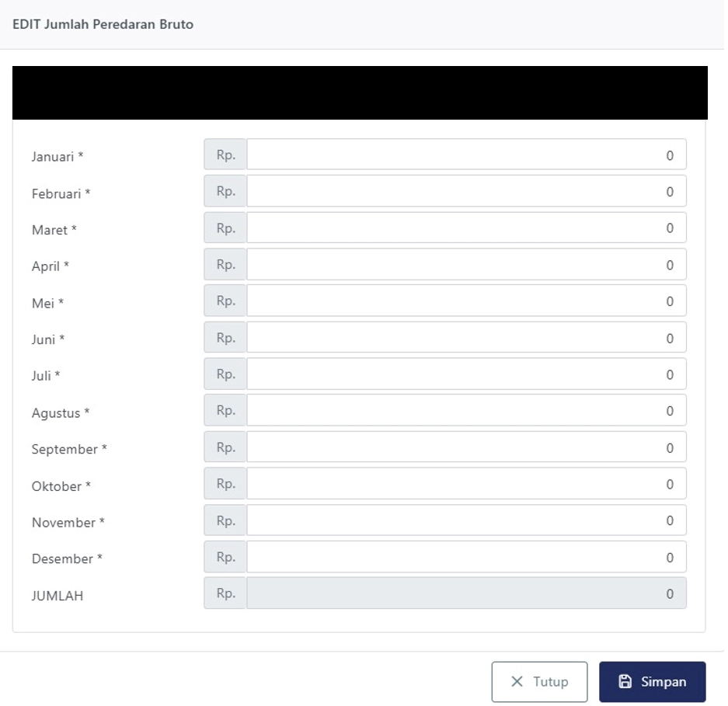Click into the Desember amount input
The image size is (728, 706).
click(x=466, y=557)
